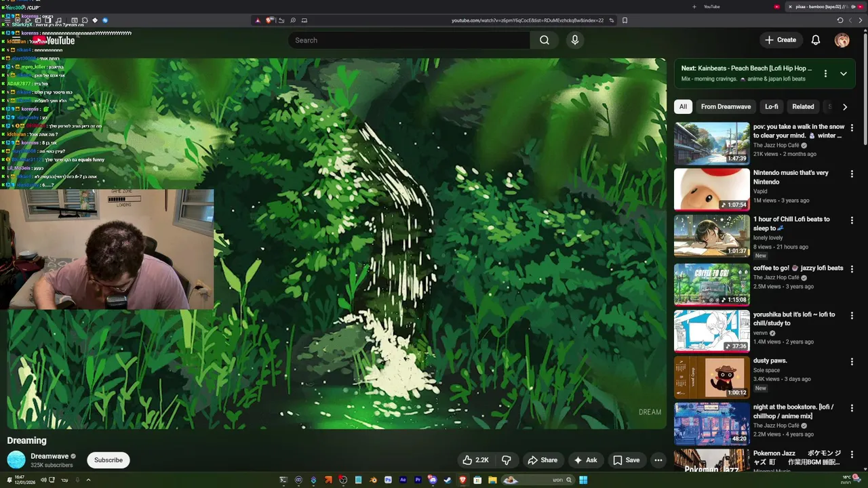The width and height of the screenshot is (868, 488).
Task: Open Microsoft Store from the taskbar
Action: [477, 480]
